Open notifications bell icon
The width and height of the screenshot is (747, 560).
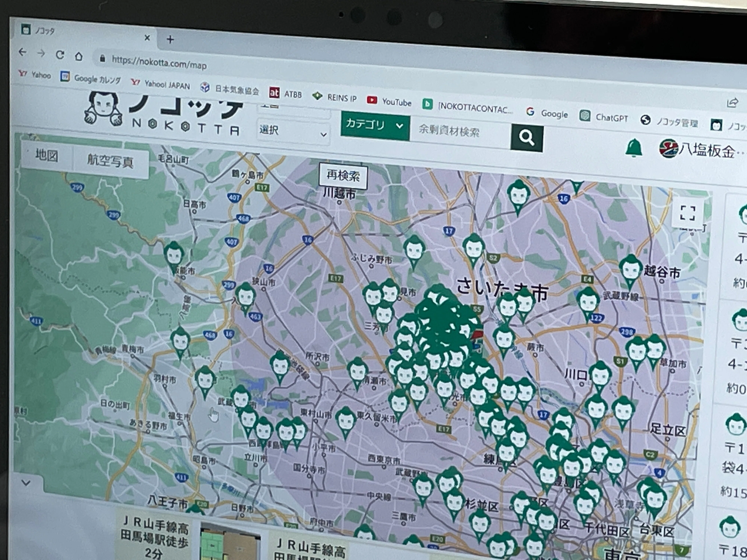[x=634, y=148]
